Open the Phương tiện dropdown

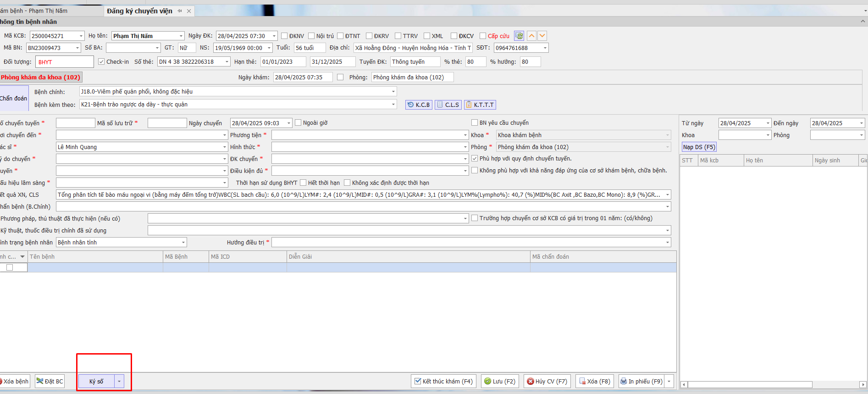465,135
